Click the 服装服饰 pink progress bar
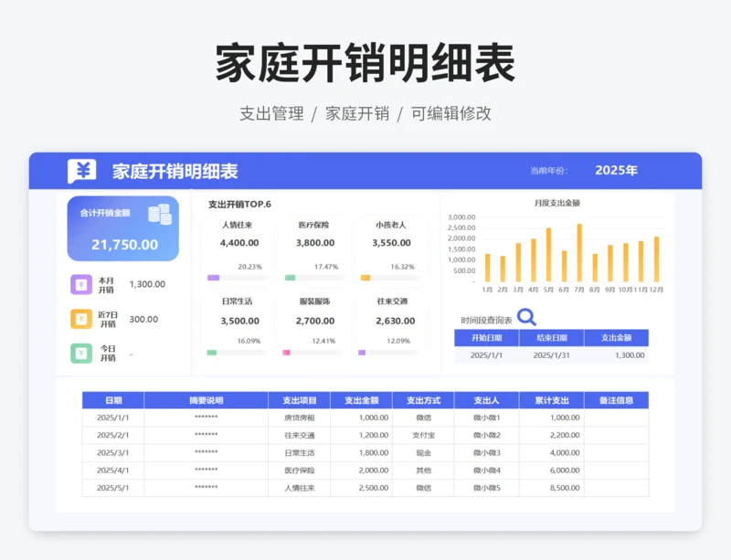731x560 pixels. pos(313,353)
